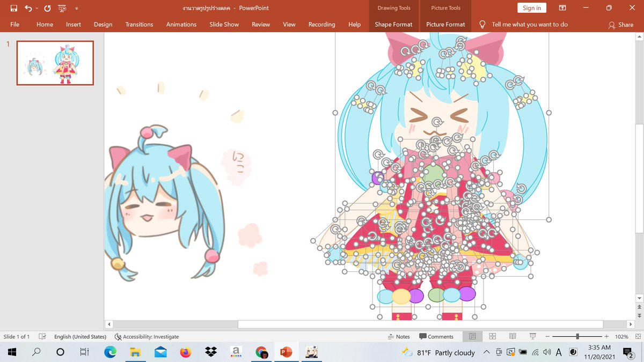
Task: Click the Tell me what you want to do field
Action: [529, 24]
